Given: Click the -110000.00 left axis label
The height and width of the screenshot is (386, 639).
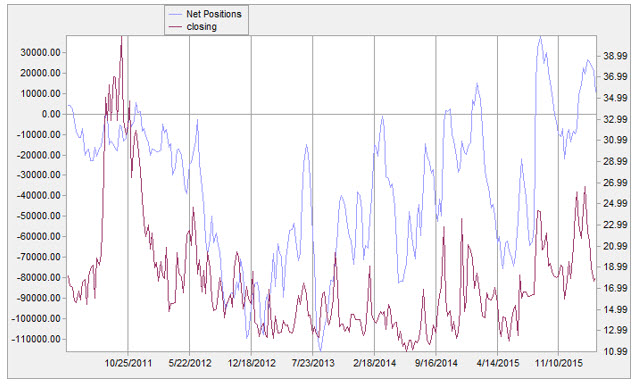Looking at the screenshot, I should [36, 339].
